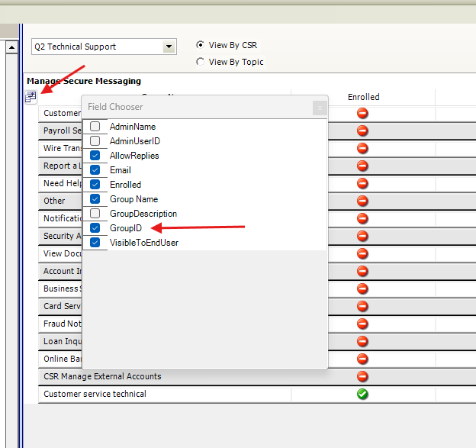Click enrolled status icon in Online Ba row

(x=362, y=359)
